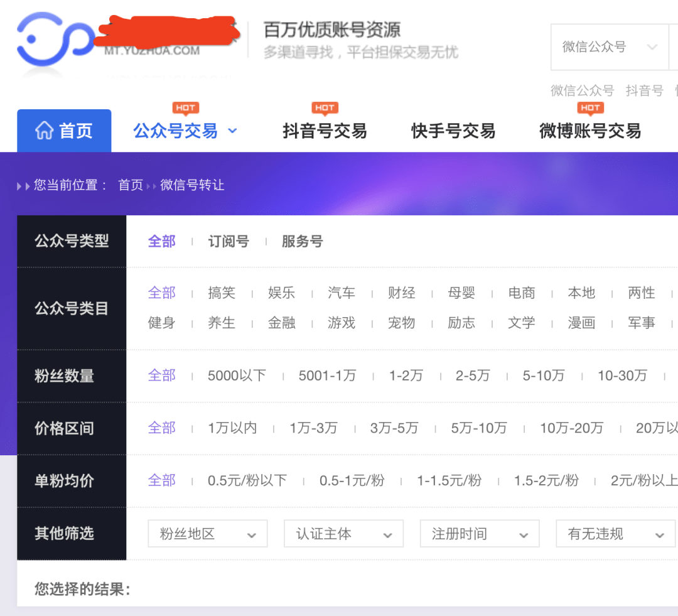Filter price by 1万以内
Image resolution: width=678 pixels, height=616 pixels.
[233, 428]
